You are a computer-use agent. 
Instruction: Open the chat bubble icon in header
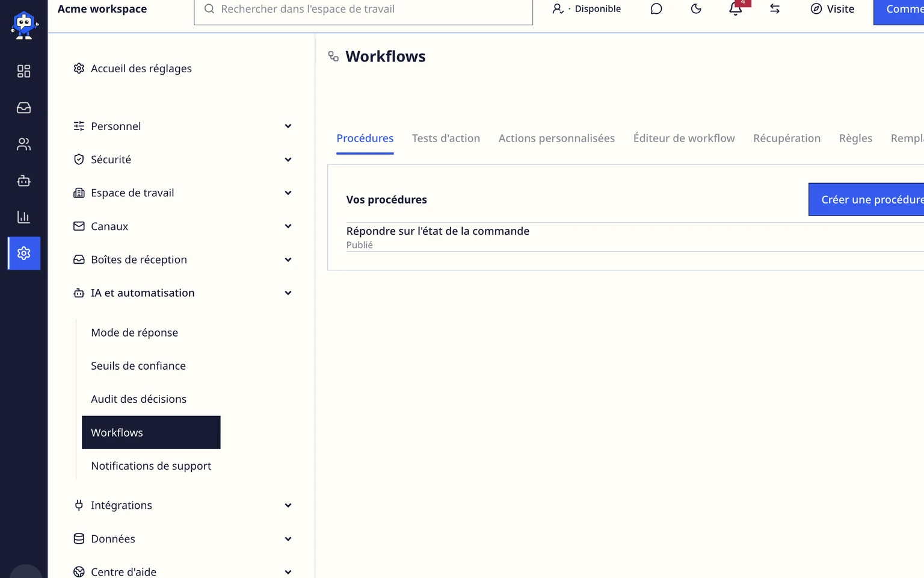point(656,9)
